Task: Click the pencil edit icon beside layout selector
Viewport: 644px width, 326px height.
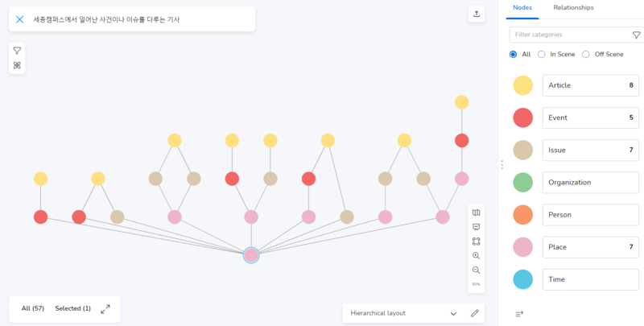Action: 475,313
